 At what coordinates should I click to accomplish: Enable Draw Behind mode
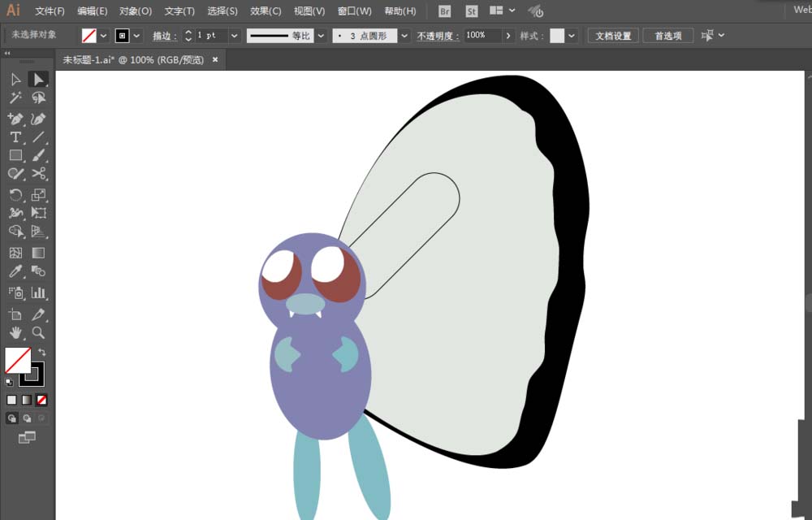[27, 418]
